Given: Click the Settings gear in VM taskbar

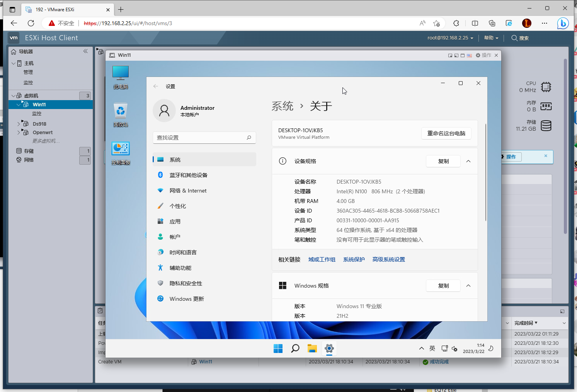Looking at the screenshot, I should click(x=329, y=349).
